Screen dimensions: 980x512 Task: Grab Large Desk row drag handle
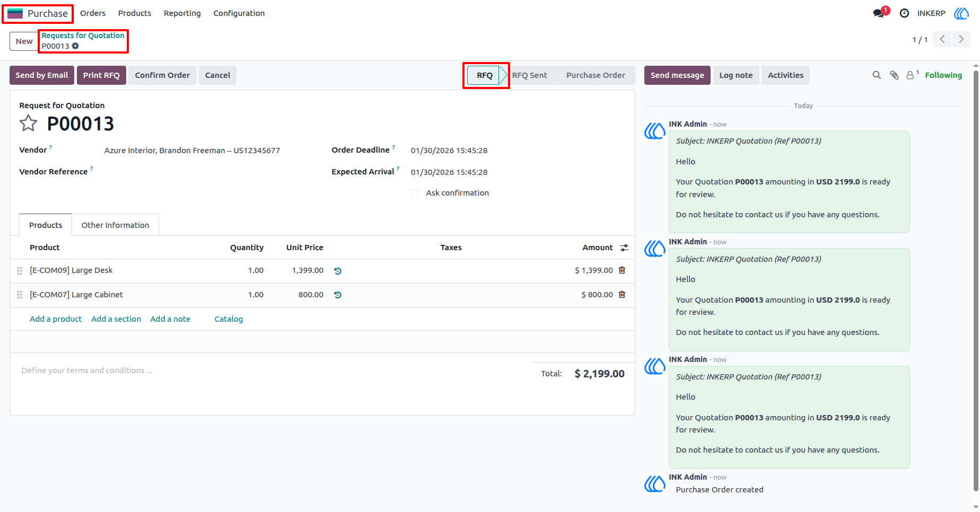pyautogui.click(x=20, y=271)
